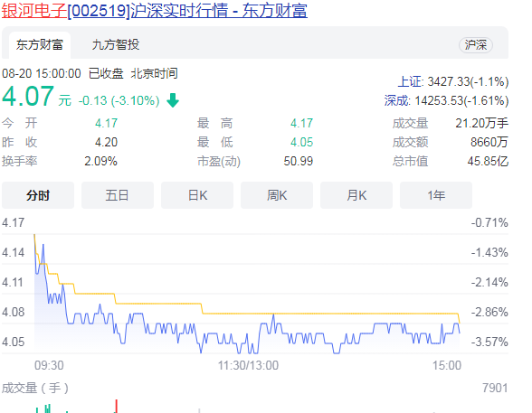532x413 pixels.
Task: Click the timestamp 08-20 15:00:00
Action: (42, 73)
